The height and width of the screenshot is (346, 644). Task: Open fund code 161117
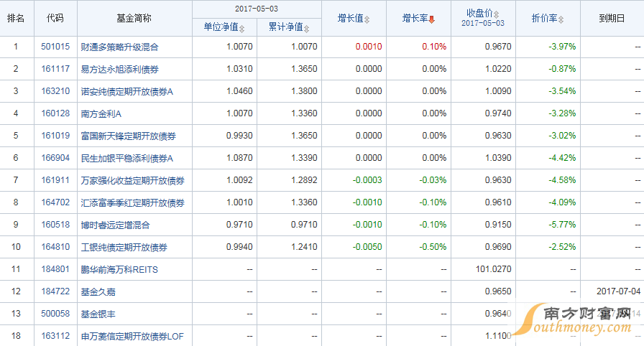click(55, 69)
